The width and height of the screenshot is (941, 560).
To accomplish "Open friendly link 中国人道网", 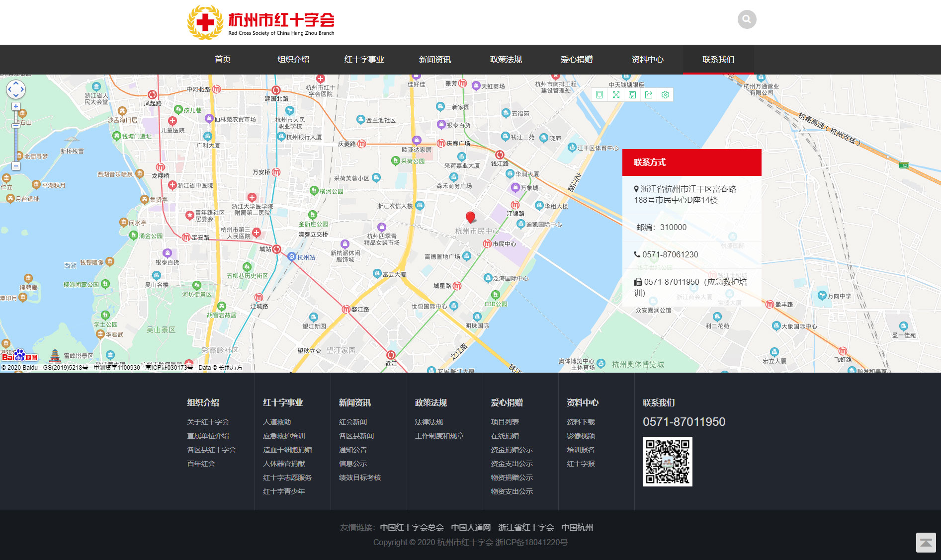I will click(471, 528).
